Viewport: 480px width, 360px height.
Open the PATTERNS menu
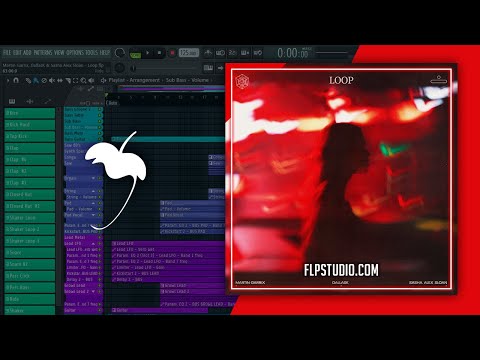pos(43,53)
